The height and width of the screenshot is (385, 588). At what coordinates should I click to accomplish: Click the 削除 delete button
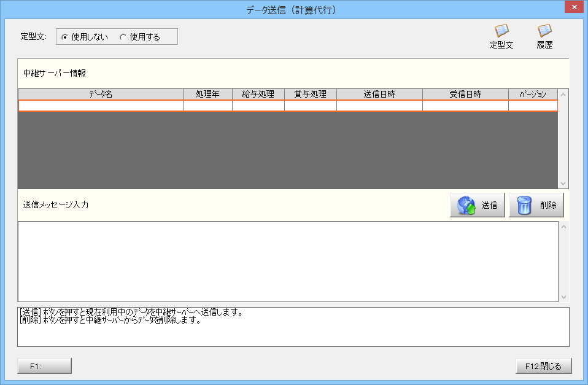536,205
